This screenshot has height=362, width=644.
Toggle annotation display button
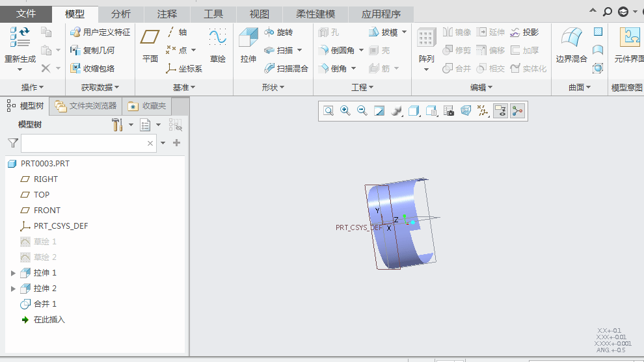pos(500,111)
